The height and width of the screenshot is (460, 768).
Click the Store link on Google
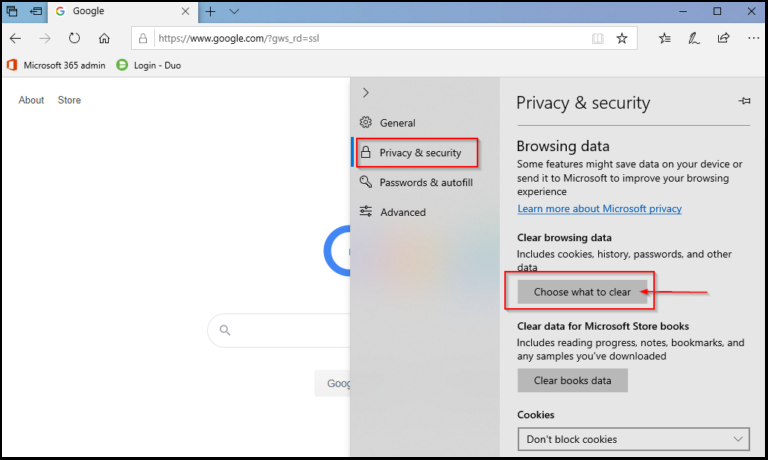pos(69,100)
